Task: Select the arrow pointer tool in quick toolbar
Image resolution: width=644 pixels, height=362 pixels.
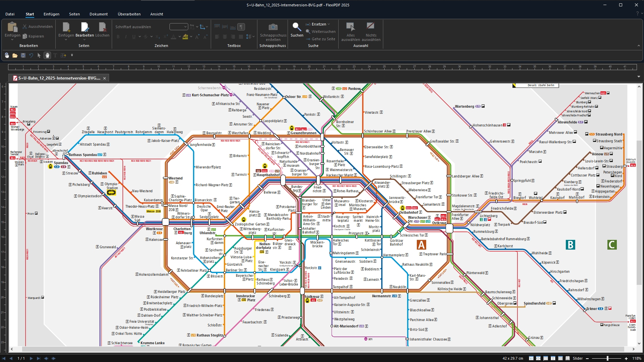Action: click(39, 55)
